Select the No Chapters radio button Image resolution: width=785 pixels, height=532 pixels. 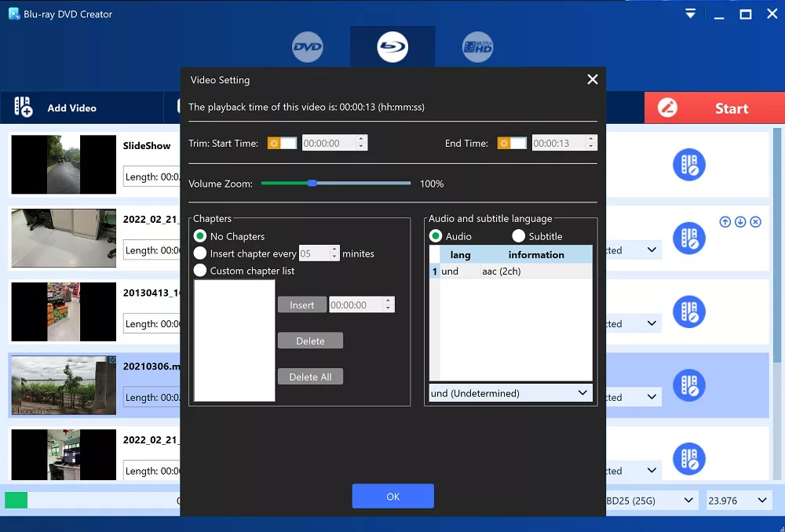click(x=200, y=236)
